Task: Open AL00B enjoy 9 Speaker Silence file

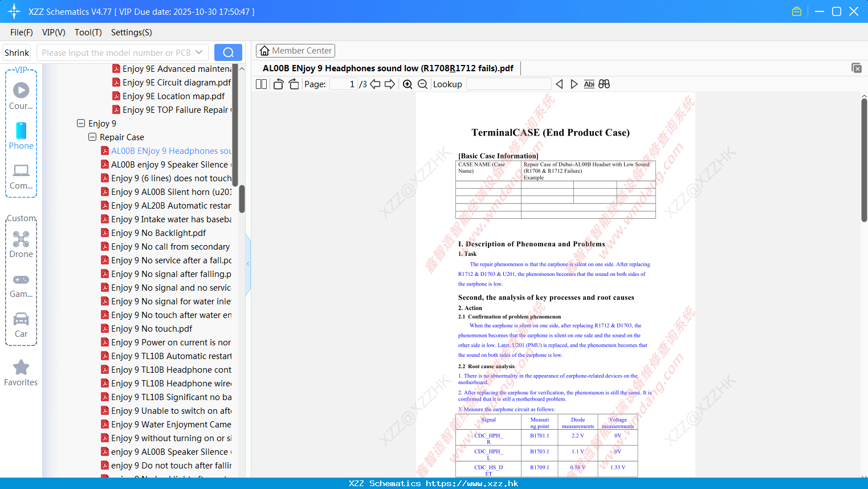Action: point(166,164)
